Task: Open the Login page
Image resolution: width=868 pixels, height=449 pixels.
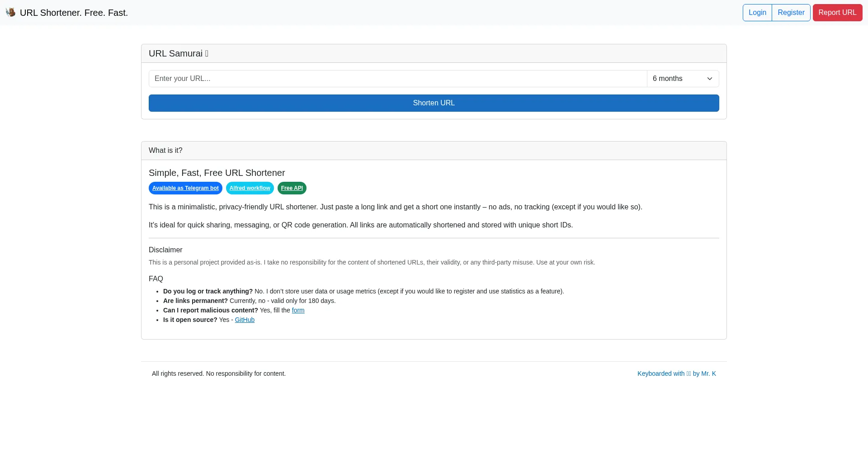Action: tap(757, 13)
